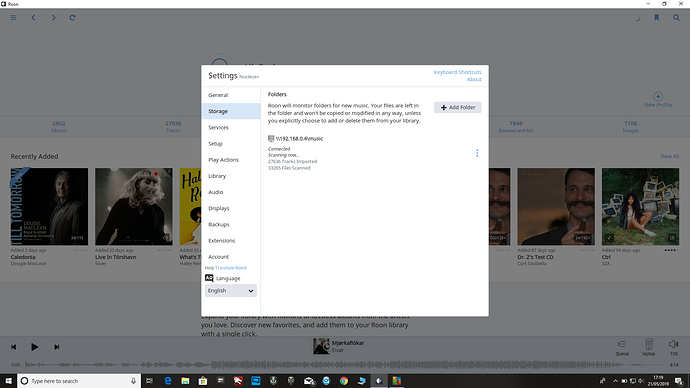Viewport: 690px width, 388px height.
Task: Open three-dot menu for the music folder
Action: pos(477,153)
